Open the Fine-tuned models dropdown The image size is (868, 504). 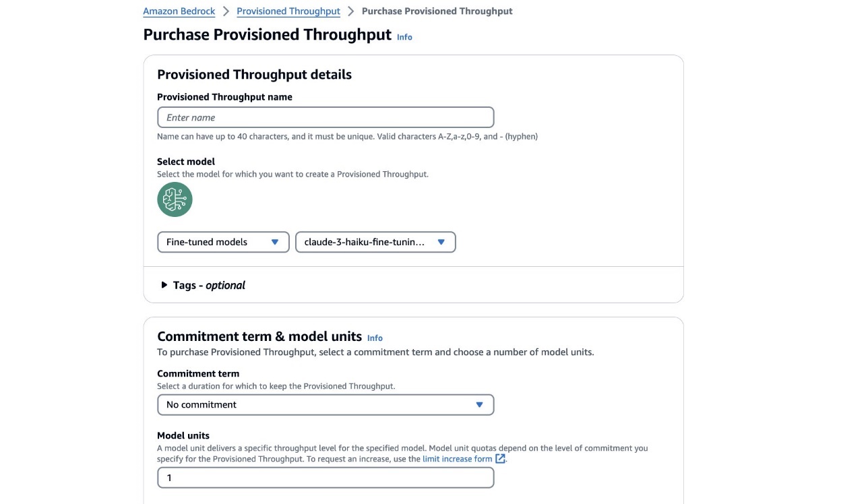[222, 242]
